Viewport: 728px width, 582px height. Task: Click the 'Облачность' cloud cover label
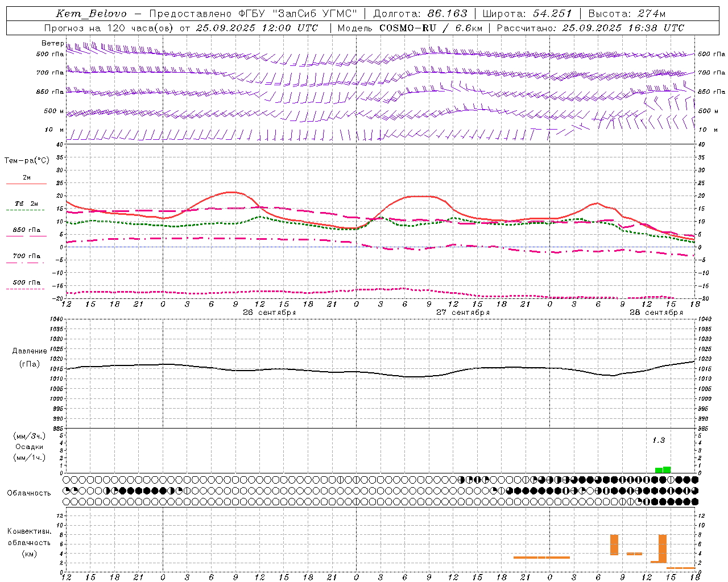click(29, 493)
